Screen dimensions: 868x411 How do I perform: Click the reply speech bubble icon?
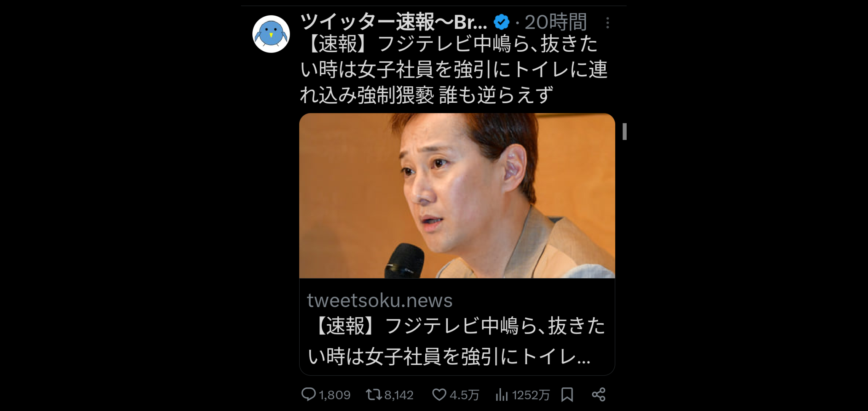308,394
